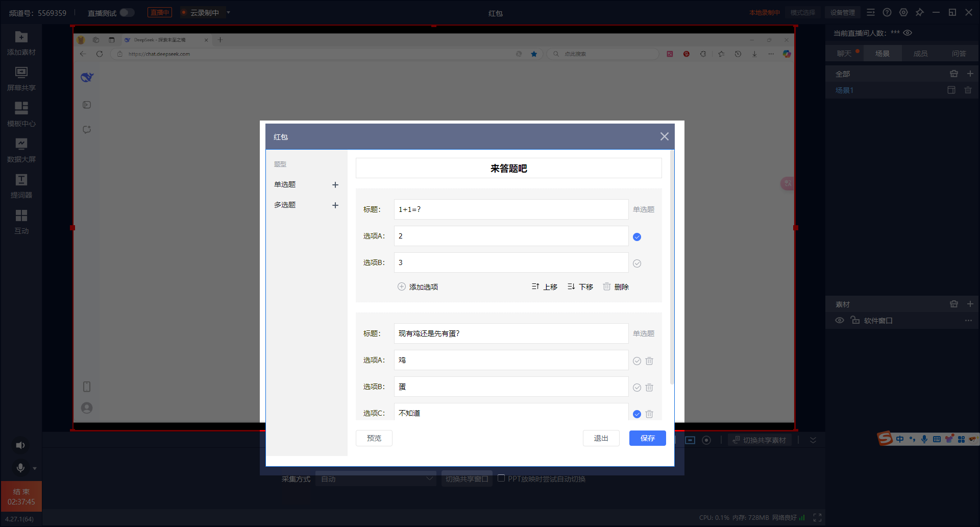Toggle visibility of 软件窗口 material
The width and height of the screenshot is (980, 527).
839,321
